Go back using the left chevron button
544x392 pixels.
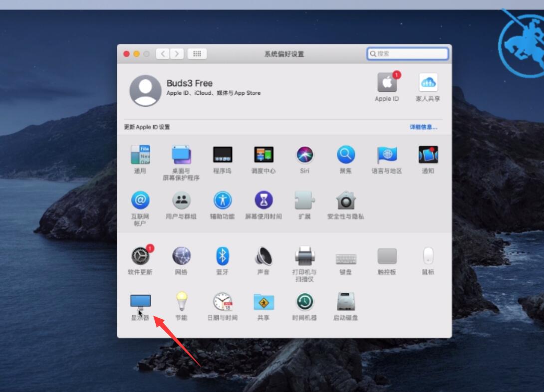(163, 54)
